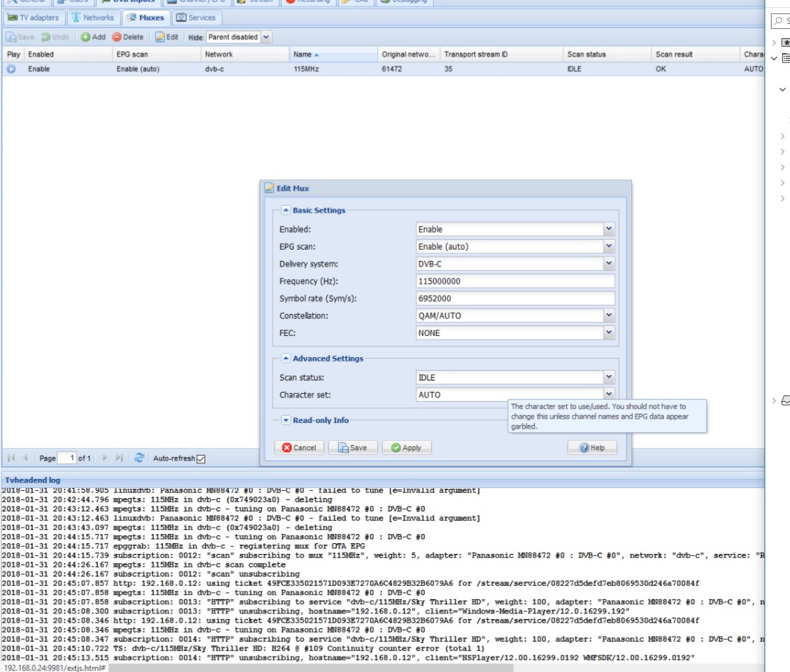Open the Hide filter dropdown
Image resolution: width=790 pixels, height=672 pixels.
(266, 37)
